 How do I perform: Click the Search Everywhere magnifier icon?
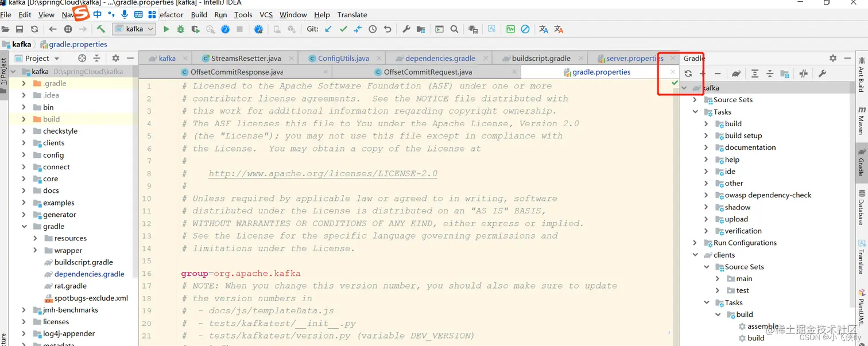(454, 29)
